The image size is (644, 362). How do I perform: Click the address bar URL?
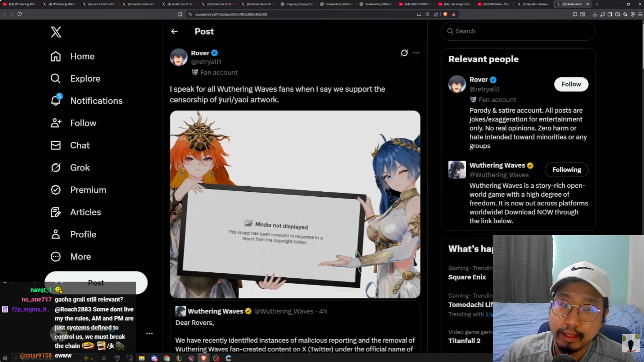click(x=231, y=14)
